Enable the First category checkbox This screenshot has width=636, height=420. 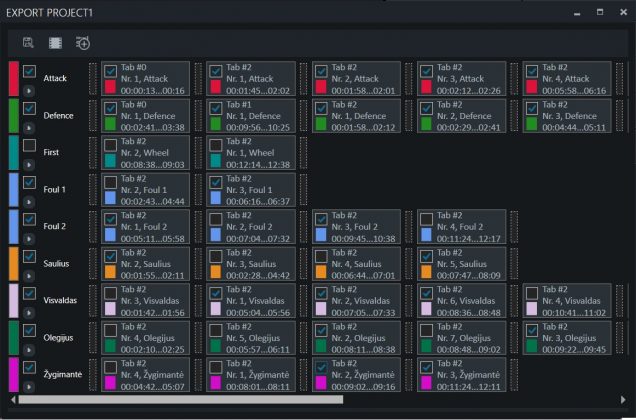click(30, 146)
